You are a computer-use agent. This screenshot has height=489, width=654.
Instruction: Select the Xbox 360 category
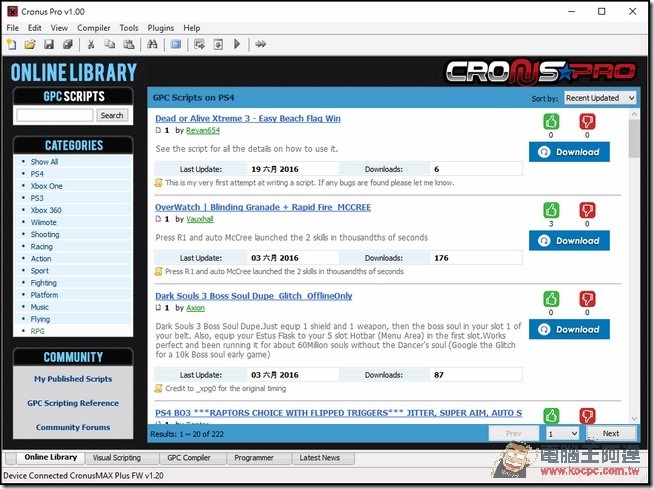(46, 210)
